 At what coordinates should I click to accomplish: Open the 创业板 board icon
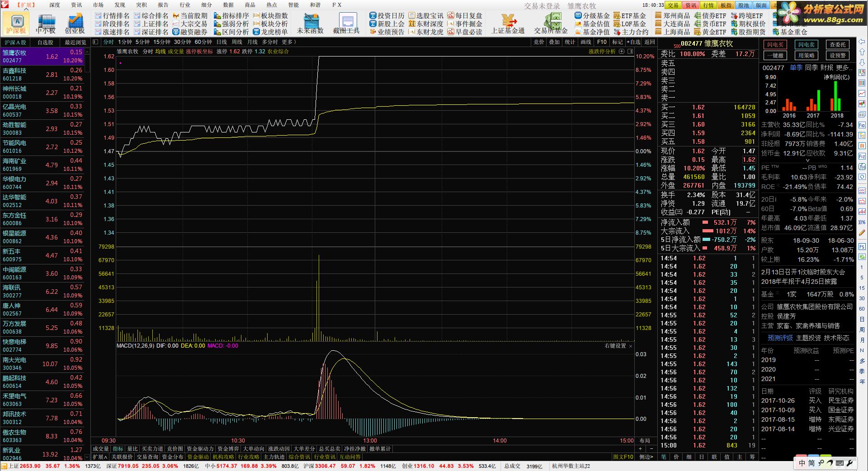tap(75, 24)
